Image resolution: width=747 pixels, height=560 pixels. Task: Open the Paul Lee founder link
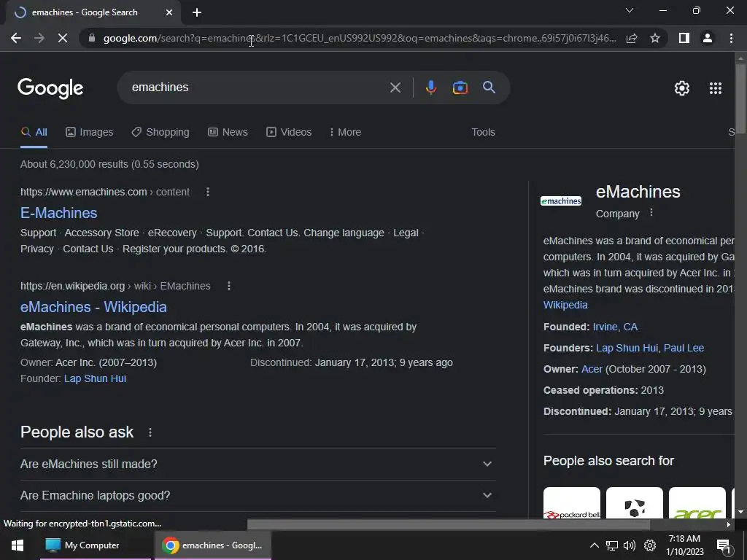pos(684,348)
